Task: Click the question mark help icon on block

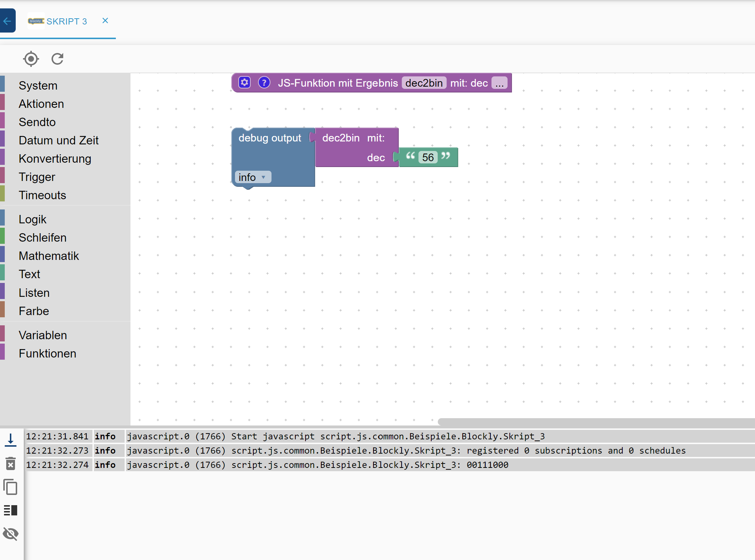Action: 264,83
